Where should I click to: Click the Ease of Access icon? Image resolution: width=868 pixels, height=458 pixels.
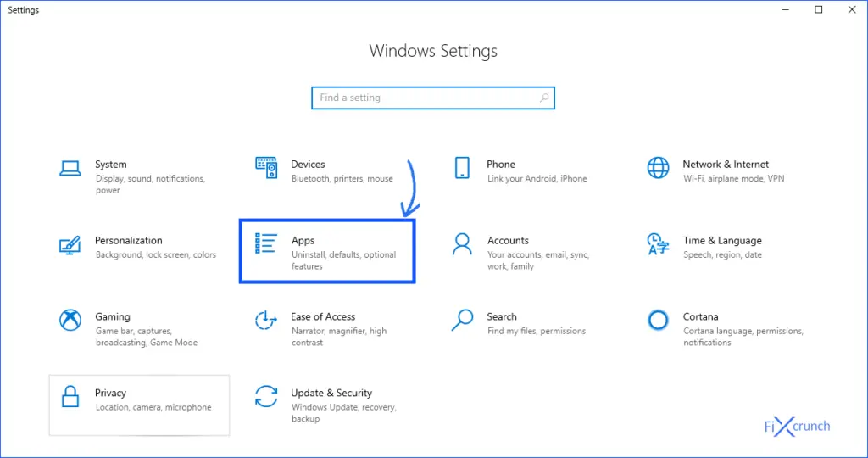click(x=266, y=320)
